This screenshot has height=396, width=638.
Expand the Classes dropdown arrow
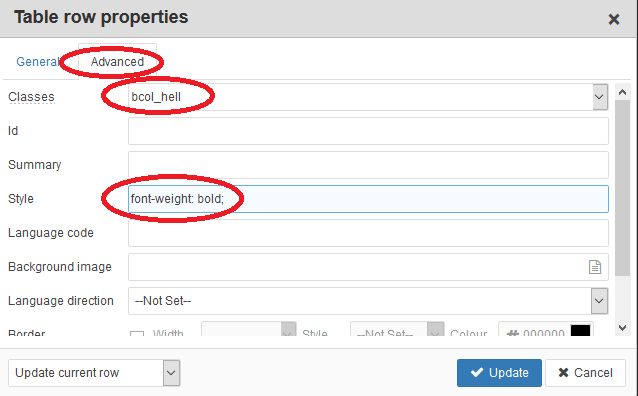click(x=600, y=97)
